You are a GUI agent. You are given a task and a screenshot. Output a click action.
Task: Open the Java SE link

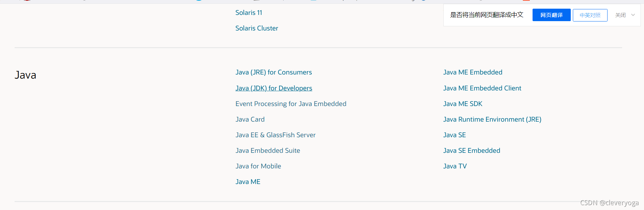(454, 135)
